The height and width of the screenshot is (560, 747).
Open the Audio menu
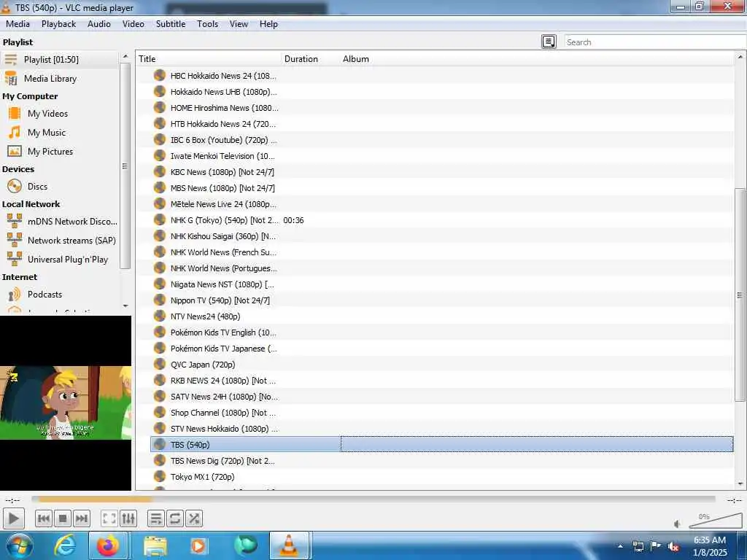[x=99, y=24]
